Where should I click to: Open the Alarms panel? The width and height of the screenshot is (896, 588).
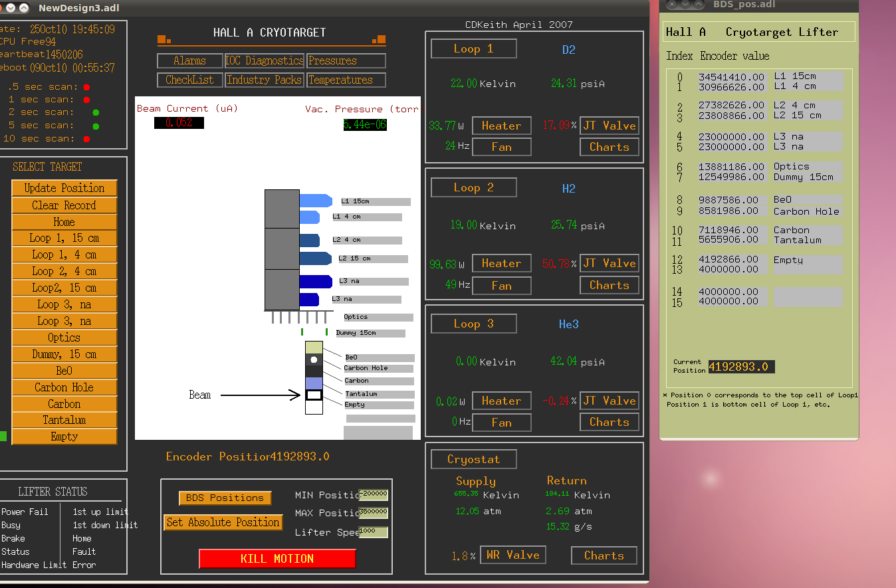point(190,60)
